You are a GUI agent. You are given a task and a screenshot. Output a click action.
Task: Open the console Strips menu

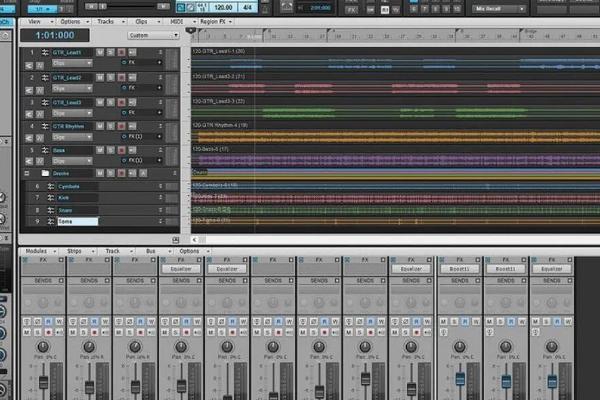coord(78,251)
